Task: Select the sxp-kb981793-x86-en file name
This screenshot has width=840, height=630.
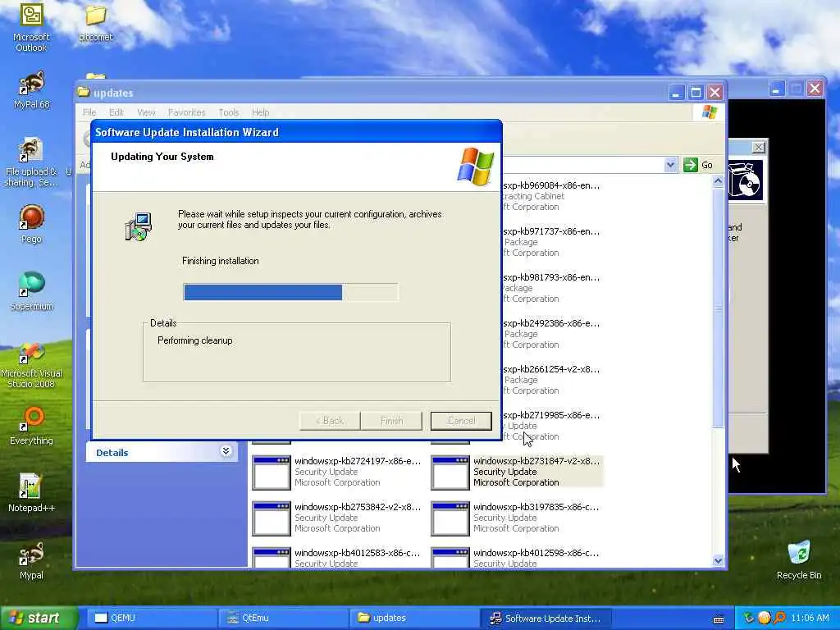Action: click(551, 277)
